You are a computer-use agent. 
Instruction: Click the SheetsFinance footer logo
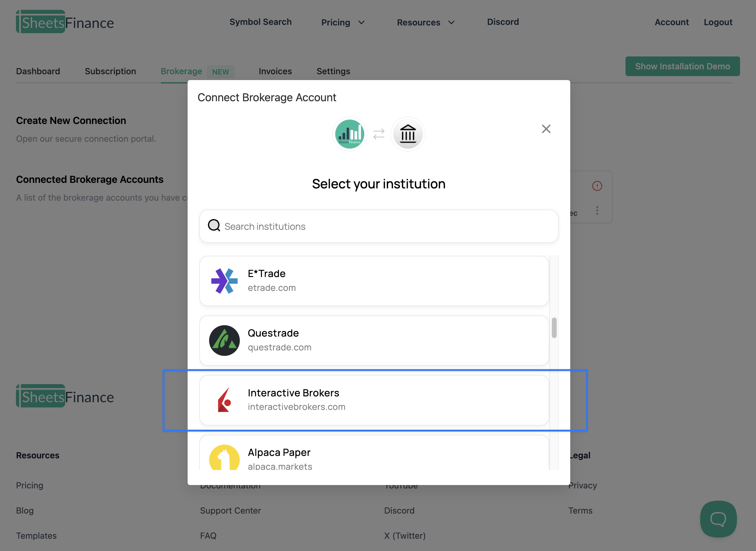point(65,396)
